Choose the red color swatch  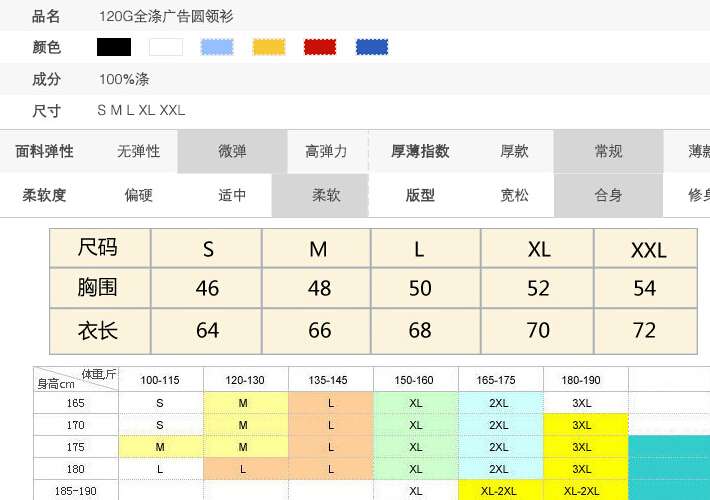tap(320, 47)
